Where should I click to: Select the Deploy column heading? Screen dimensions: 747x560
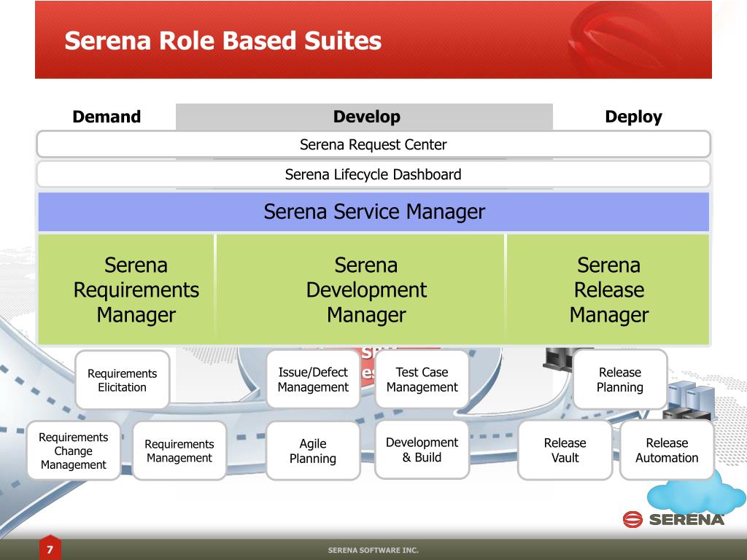tap(633, 117)
